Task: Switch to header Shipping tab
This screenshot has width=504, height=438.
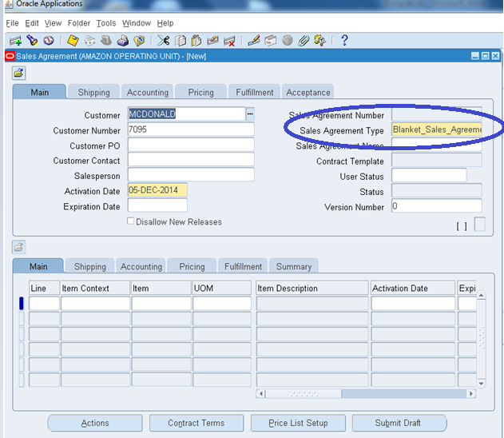Action: (94, 92)
